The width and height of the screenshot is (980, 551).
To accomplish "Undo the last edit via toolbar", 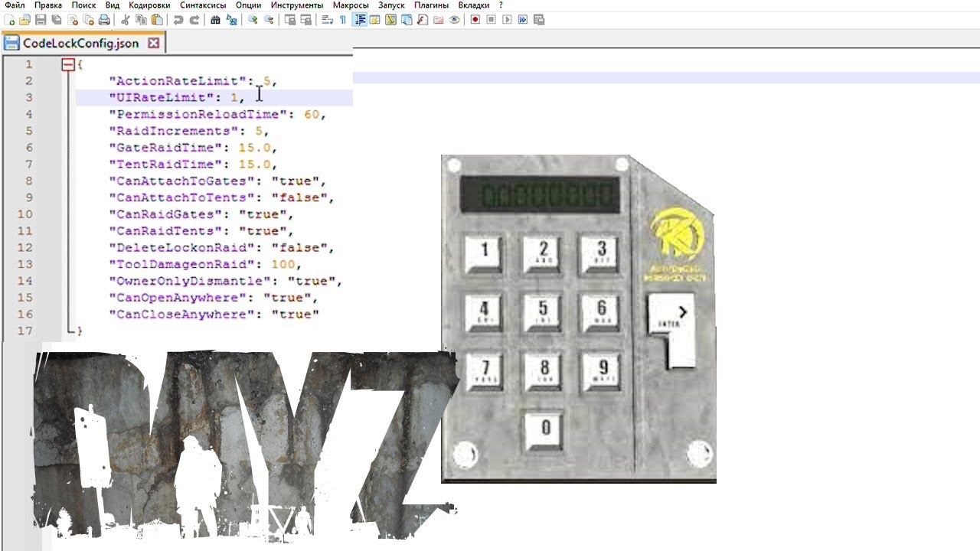I will coord(178,20).
